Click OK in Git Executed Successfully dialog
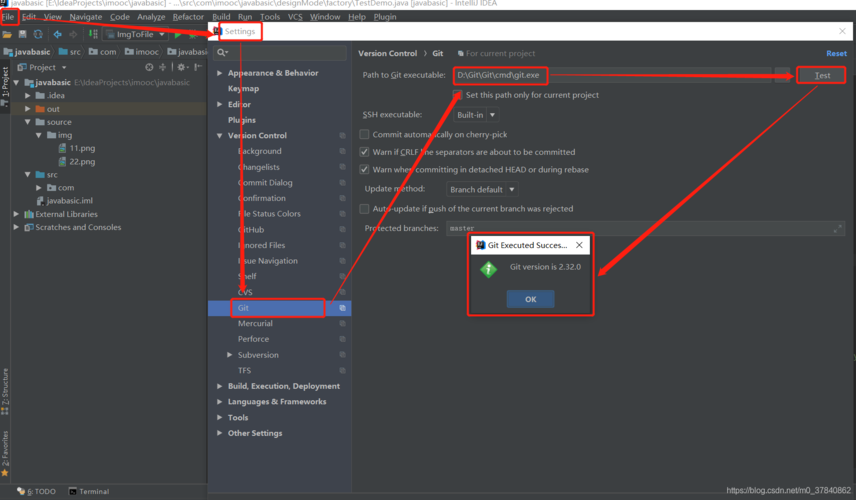Image resolution: width=856 pixels, height=500 pixels. point(530,299)
